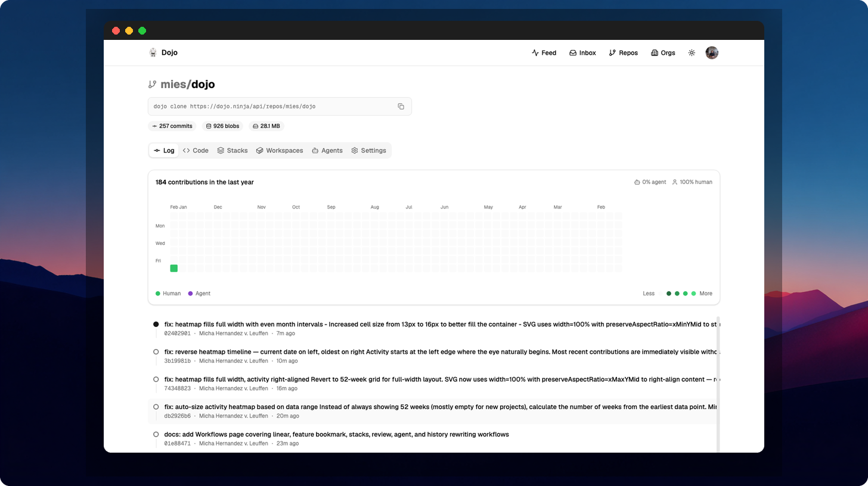Select the commit circle next to 02402901
Screen dimensions: 868x486
point(156,324)
